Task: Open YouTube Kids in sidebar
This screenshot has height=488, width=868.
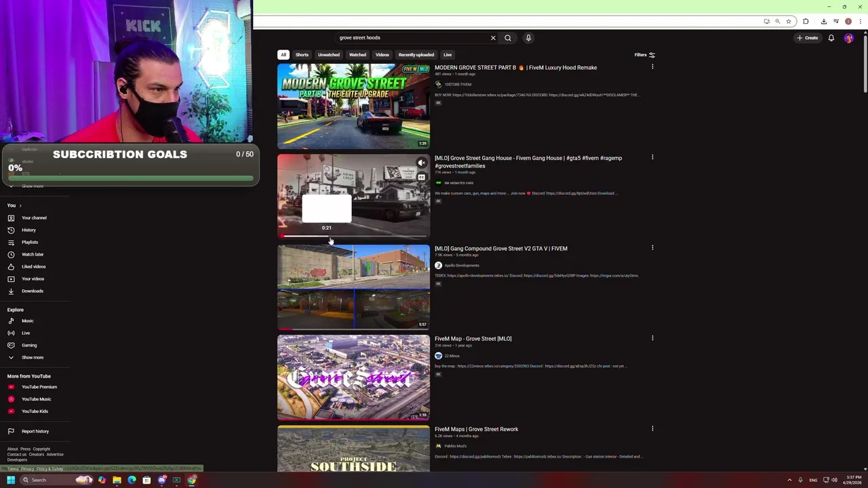Action: click(x=35, y=411)
